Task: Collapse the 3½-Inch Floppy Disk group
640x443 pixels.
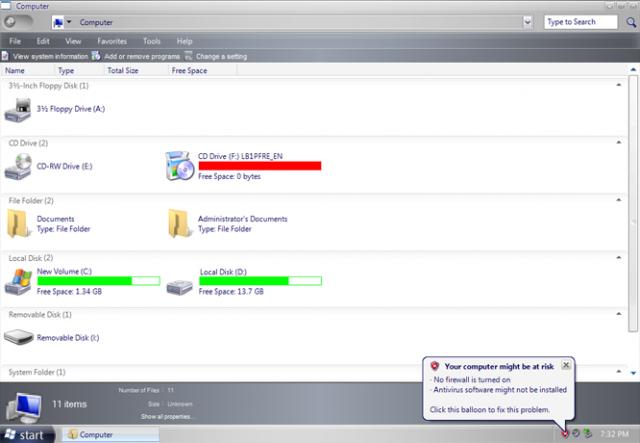Action: coord(619,85)
